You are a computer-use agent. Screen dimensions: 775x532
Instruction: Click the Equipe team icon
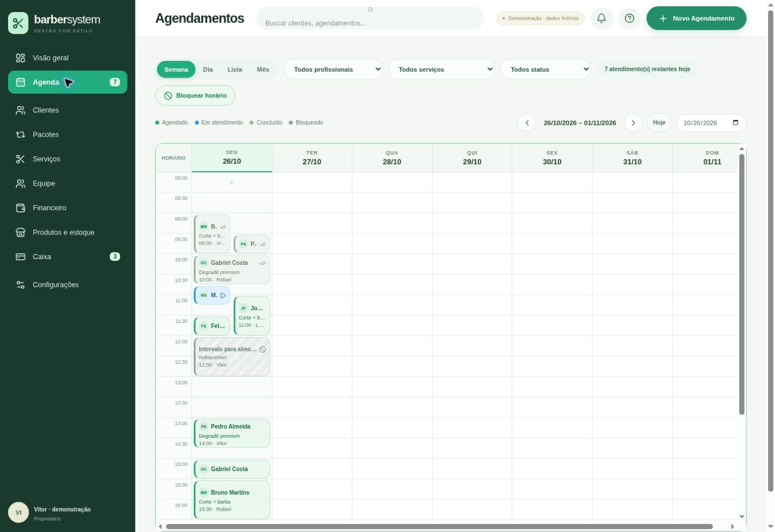[x=21, y=184]
